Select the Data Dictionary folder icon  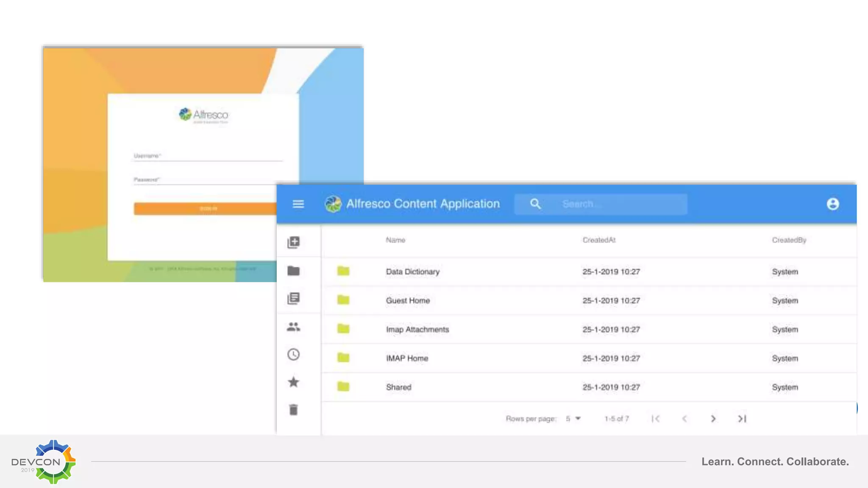tap(343, 271)
